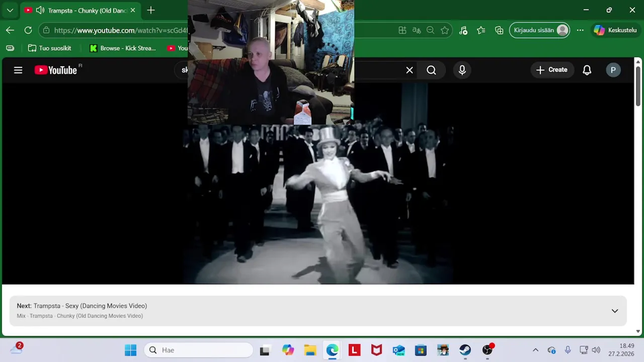Open the red L app on taskbar

coord(354,350)
